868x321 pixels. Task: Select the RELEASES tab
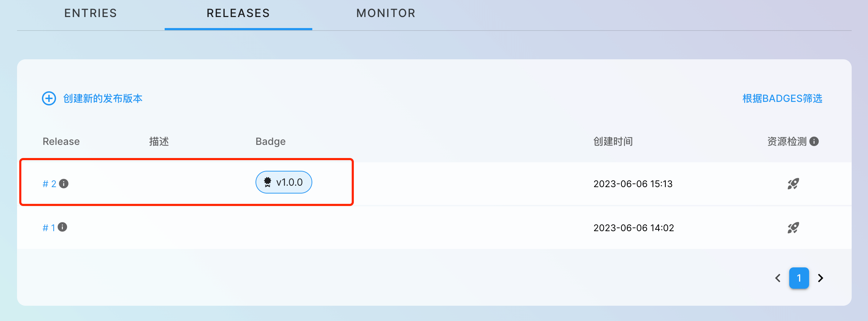click(x=238, y=13)
